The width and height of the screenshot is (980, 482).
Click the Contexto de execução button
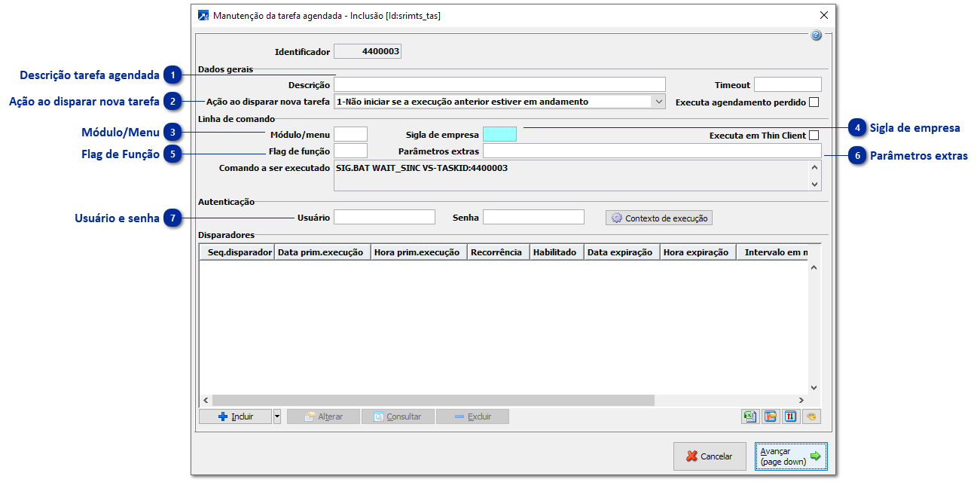pyautogui.click(x=659, y=218)
